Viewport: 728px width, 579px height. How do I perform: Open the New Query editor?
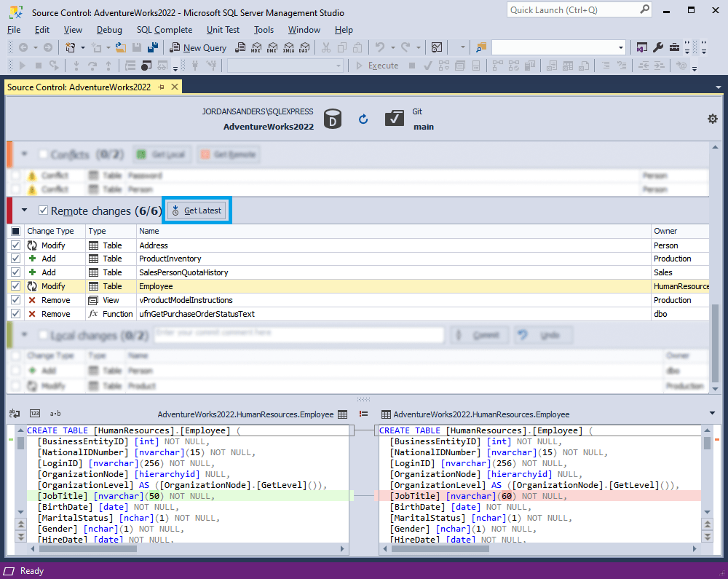tap(197, 47)
